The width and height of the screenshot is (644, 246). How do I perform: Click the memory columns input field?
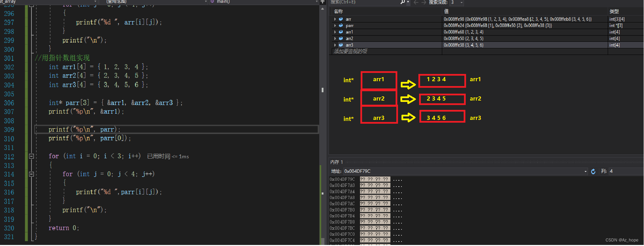click(x=625, y=171)
